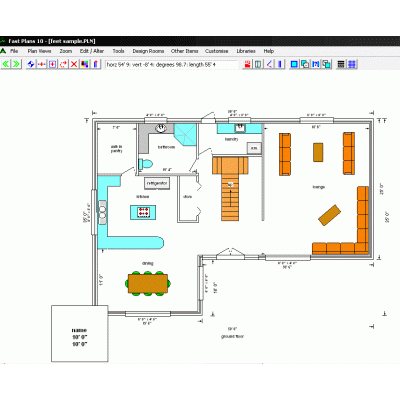Click the multicolored square palette icon
Viewport: 400px width, 400px height.
(x=85, y=64)
